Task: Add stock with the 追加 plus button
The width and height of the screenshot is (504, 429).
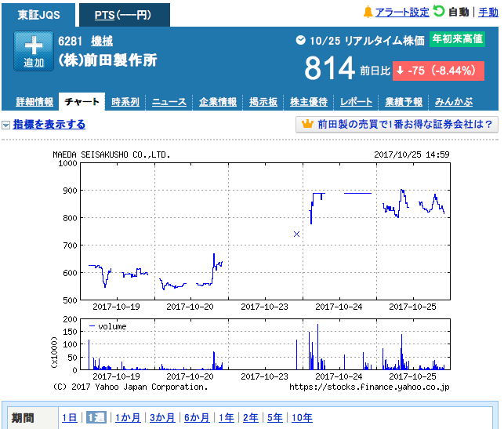Action: 34,51
